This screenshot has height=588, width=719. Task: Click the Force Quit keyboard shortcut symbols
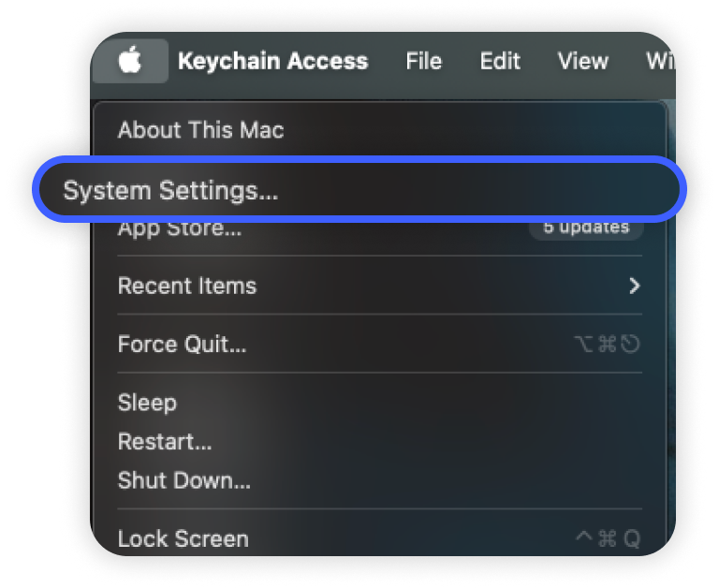(x=607, y=345)
